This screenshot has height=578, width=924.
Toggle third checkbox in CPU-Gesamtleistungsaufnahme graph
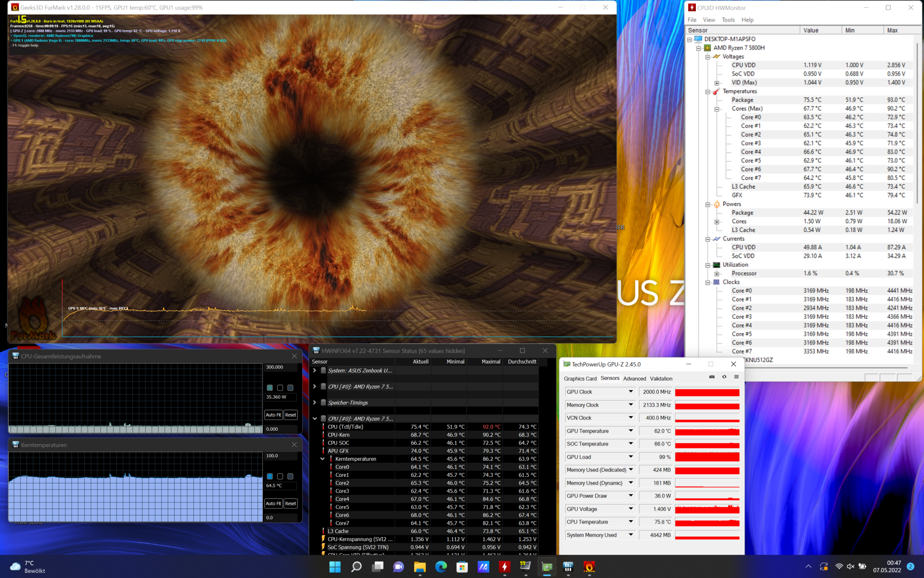290,388
